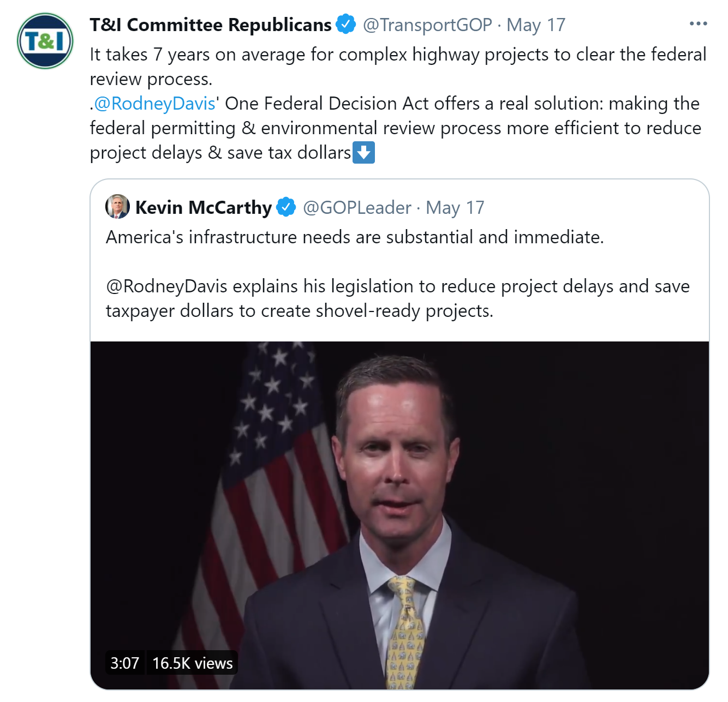
Task: Click the 3:07 video duration badge
Action: 125,663
